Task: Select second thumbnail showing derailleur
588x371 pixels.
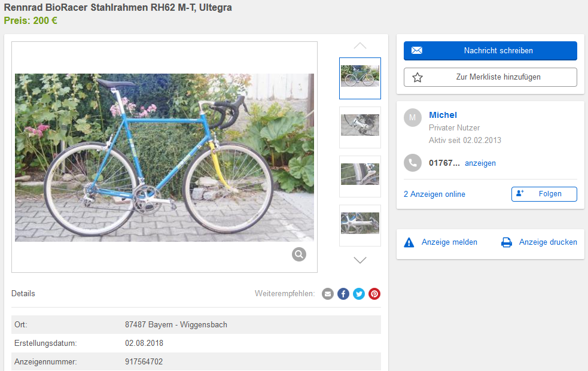Action: pos(360,127)
